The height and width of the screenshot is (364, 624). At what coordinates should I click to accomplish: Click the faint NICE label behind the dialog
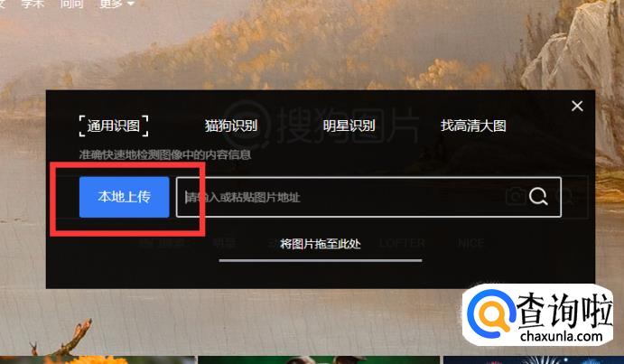coord(470,243)
